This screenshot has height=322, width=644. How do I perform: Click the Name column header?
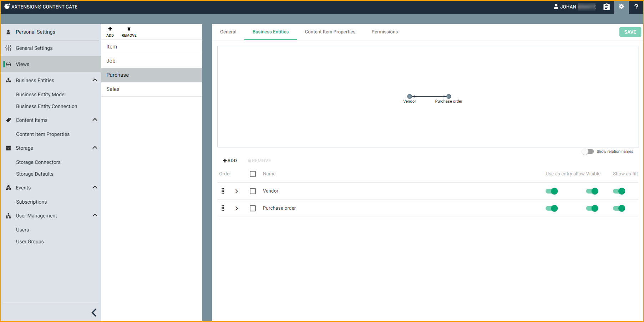coord(269,174)
